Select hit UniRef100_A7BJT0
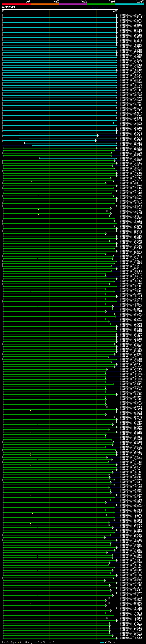Viewport: 146px width, 644px height. pyautogui.click(x=131, y=158)
